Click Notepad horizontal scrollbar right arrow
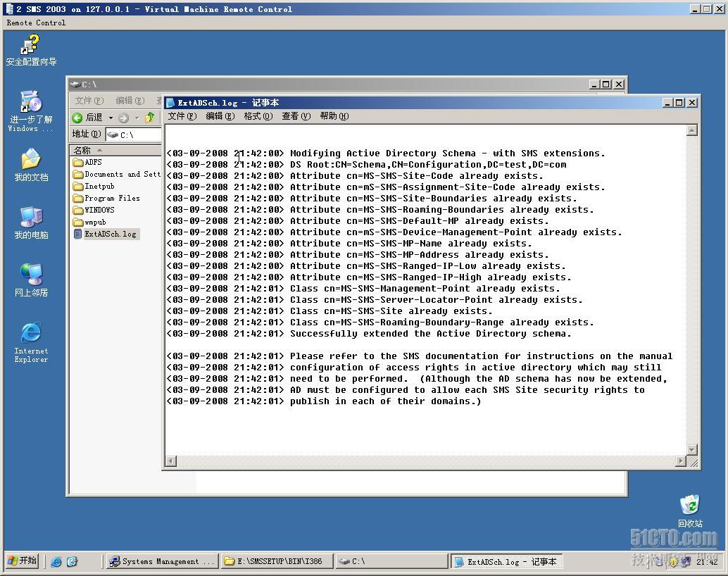The width and height of the screenshot is (728, 576). (x=681, y=461)
